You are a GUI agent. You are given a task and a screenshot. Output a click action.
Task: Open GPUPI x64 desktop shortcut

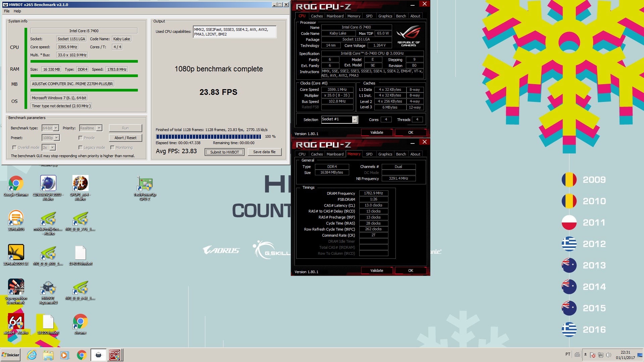point(80,188)
